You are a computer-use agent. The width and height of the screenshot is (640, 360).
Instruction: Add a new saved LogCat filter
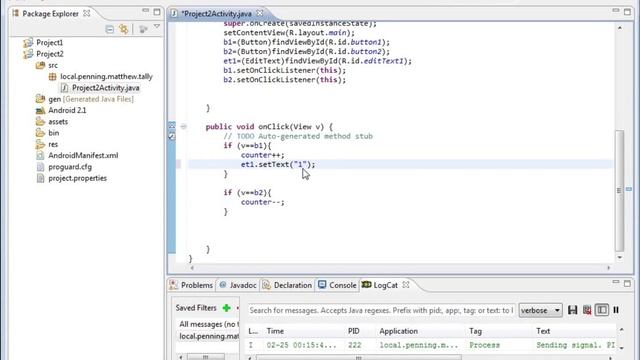tap(227, 308)
